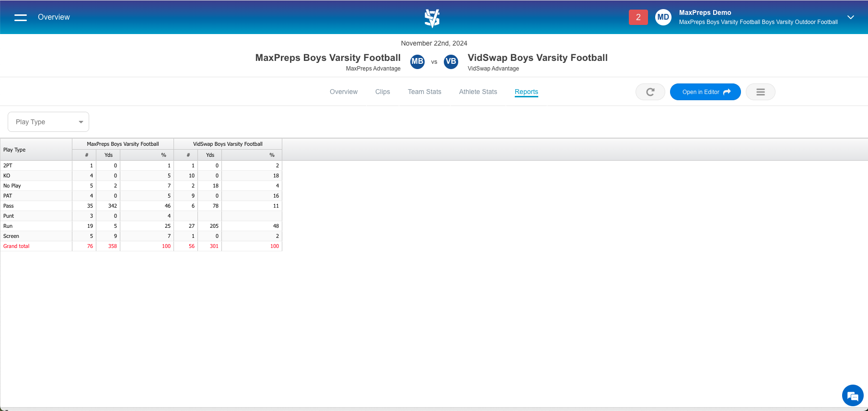This screenshot has height=411, width=868.
Task: Switch to the Athlete Stats tab
Action: 478,92
